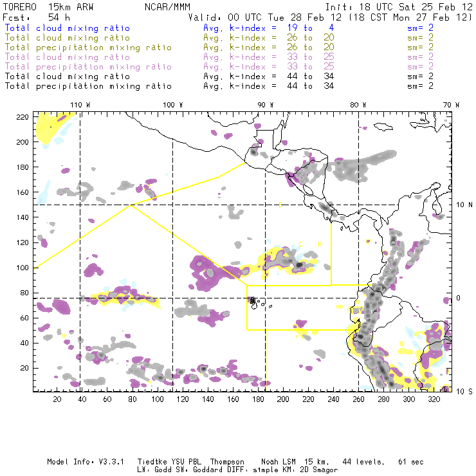Select the "100 W" longitude label
The width and height of the screenshot is (476, 476).
[173, 105]
